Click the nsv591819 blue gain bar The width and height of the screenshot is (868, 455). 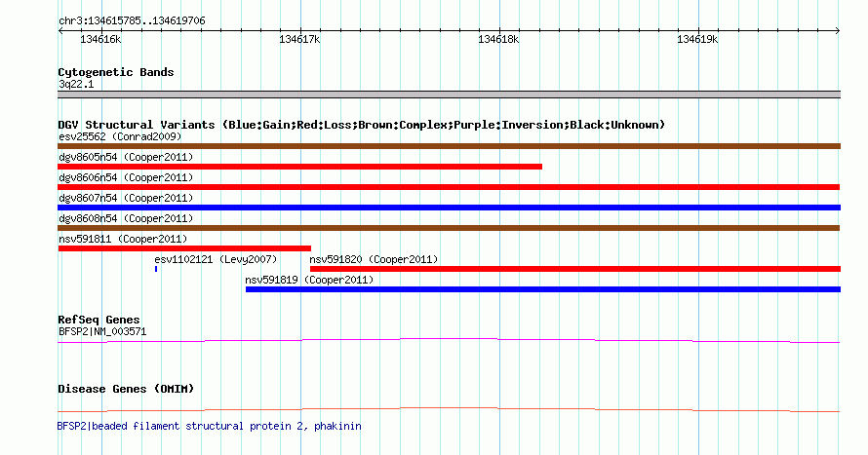click(x=543, y=289)
